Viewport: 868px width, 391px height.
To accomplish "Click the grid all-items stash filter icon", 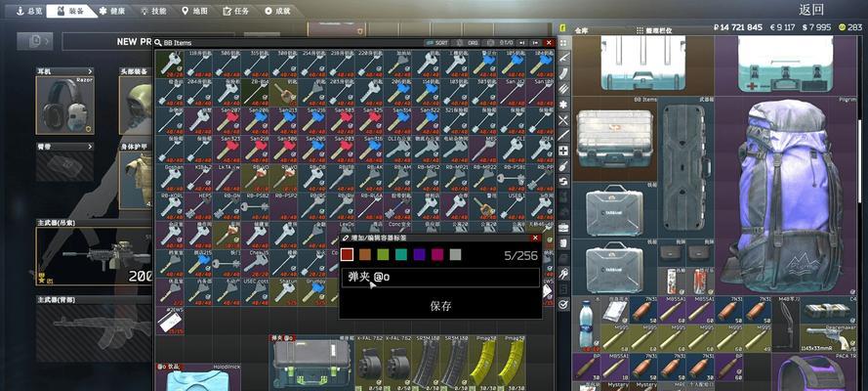I will click(x=563, y=42).
